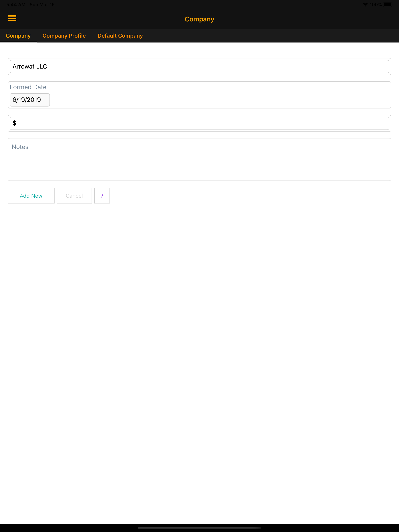Switch to the Company Profile tab
399x532 pixels.
(x=64, y=35)
